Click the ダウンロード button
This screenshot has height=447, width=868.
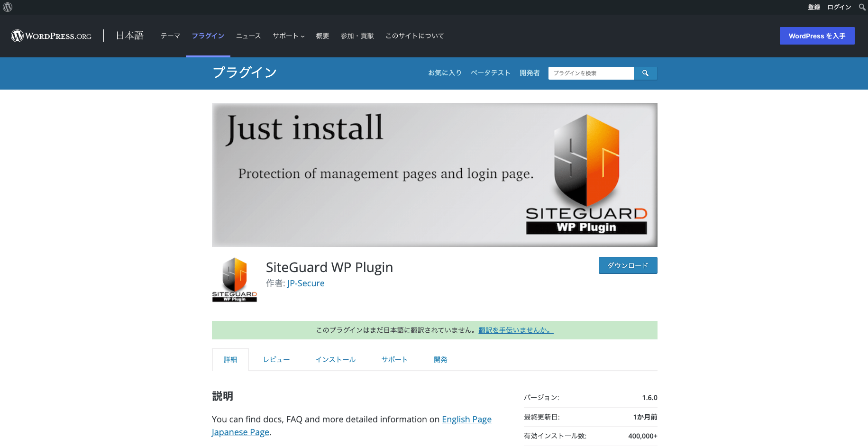(628, 265)
